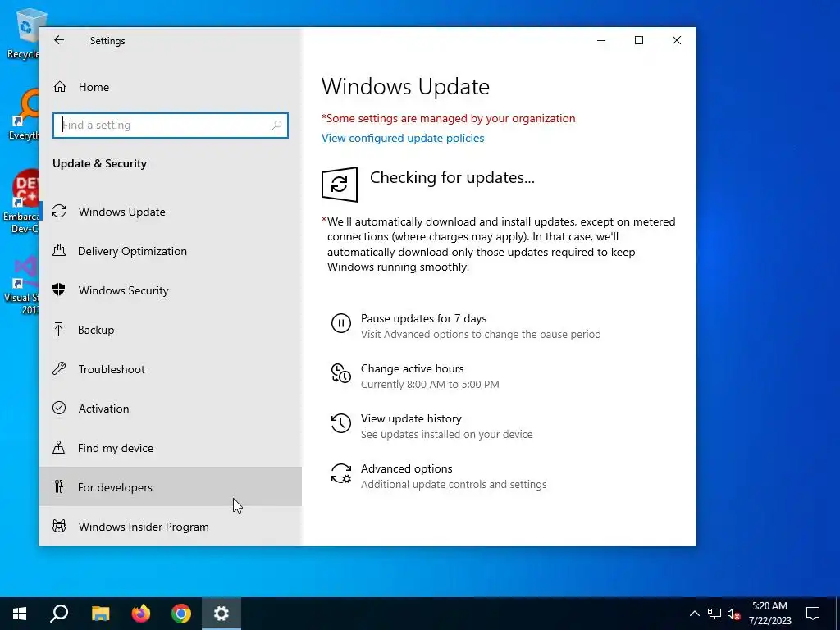Select Windows Update in sidebar
This screenshot has height=630, width=840.
(x=171, y=212)
